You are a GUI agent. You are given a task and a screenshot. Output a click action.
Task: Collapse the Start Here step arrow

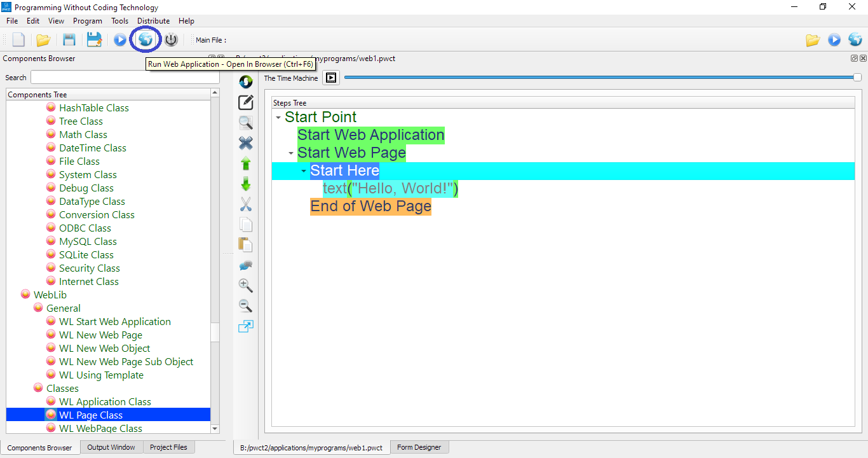click(304, 171)
